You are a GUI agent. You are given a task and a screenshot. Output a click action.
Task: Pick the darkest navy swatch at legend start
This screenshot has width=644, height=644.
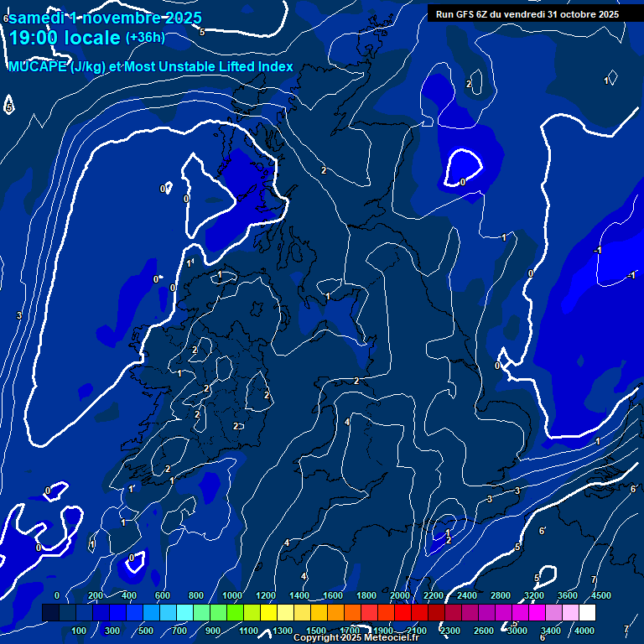click(x=50, y=613)
